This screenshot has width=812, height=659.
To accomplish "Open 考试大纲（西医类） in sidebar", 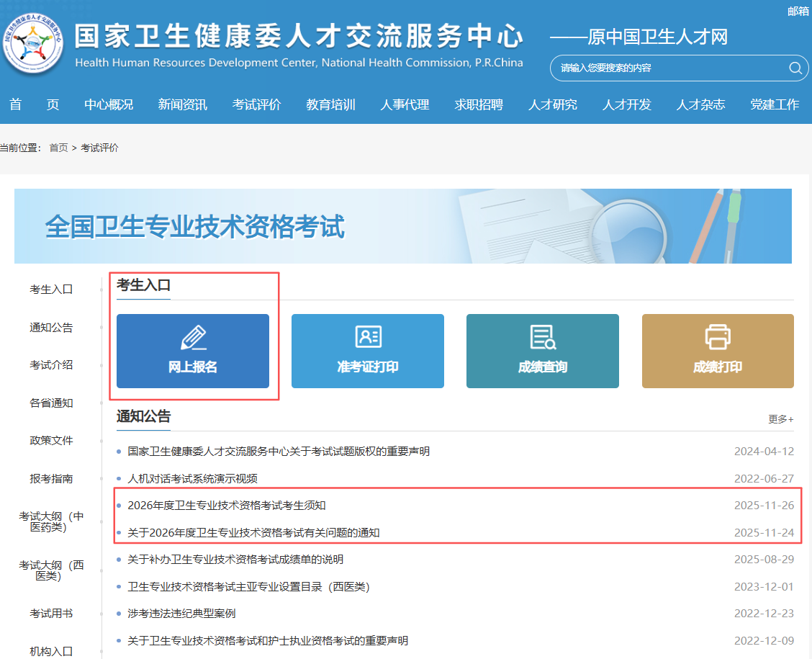I will pos(51,570).
